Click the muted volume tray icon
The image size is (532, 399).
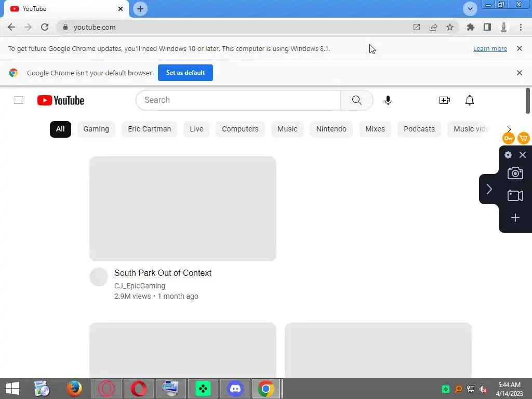tap(483, 389)
